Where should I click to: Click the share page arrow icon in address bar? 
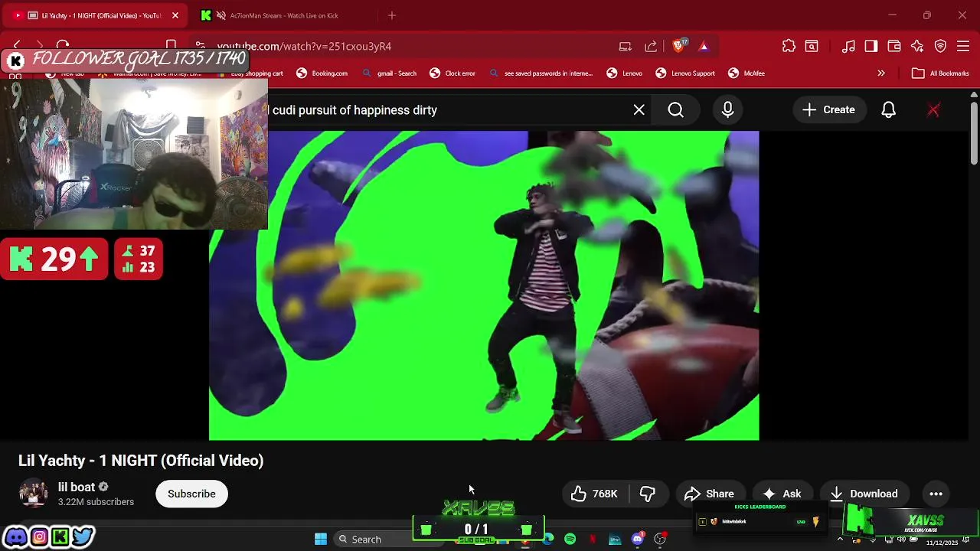(x=651, y=46)
